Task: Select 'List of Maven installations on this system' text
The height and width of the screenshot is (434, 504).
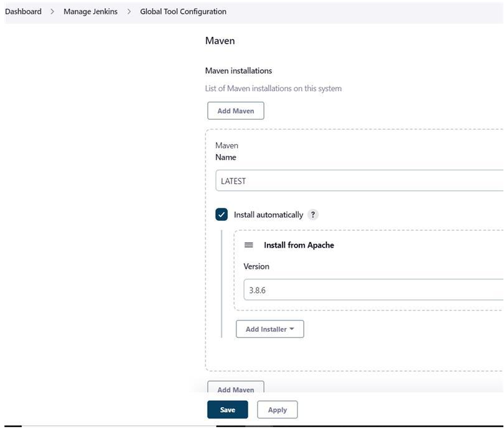Action: (273, 89)
